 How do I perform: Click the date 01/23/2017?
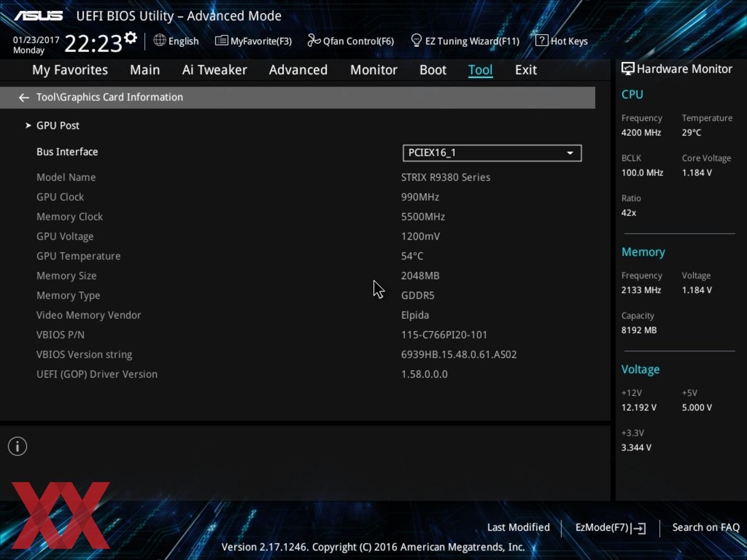click(36, 40)
